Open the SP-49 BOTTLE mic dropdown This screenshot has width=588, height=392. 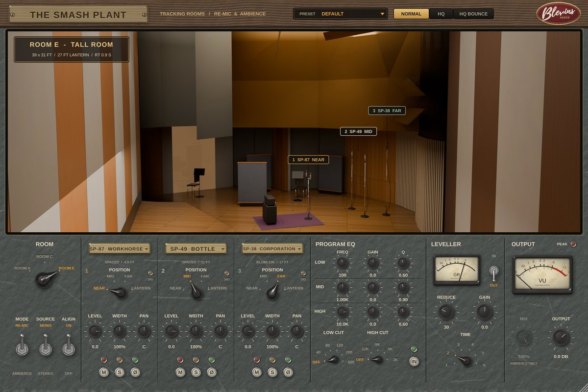coord(196,249)
